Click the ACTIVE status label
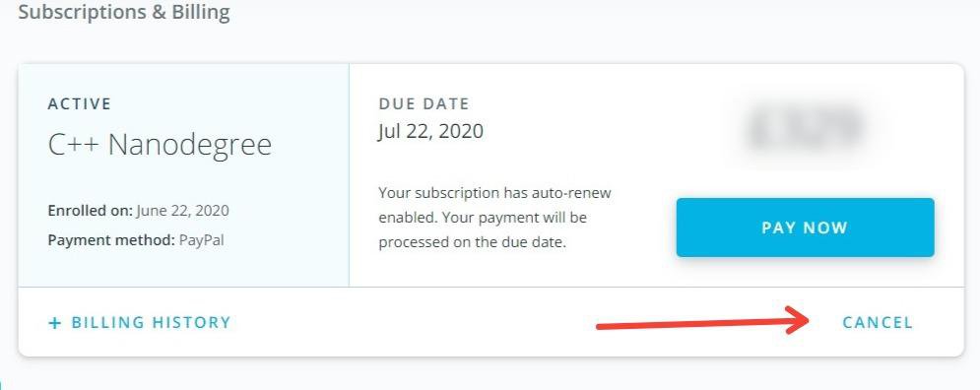The width and height of the screenshot is (980, 390). 80,103
